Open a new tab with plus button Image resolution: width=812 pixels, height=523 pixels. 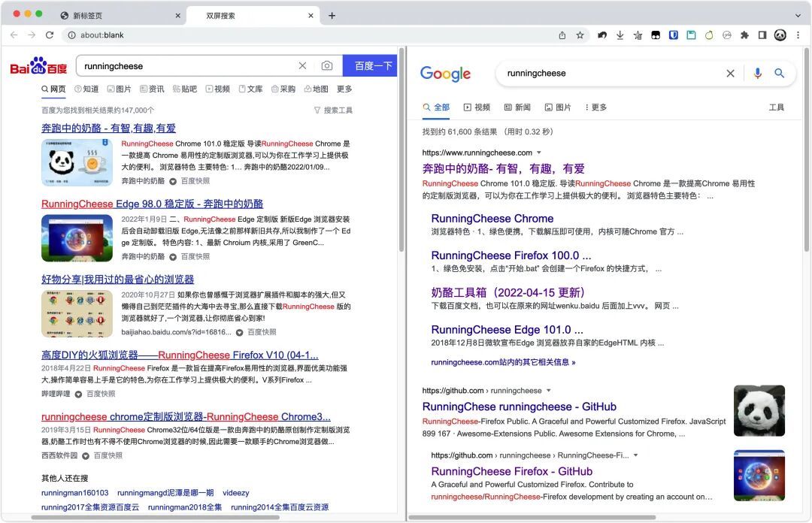pos(332,16)
